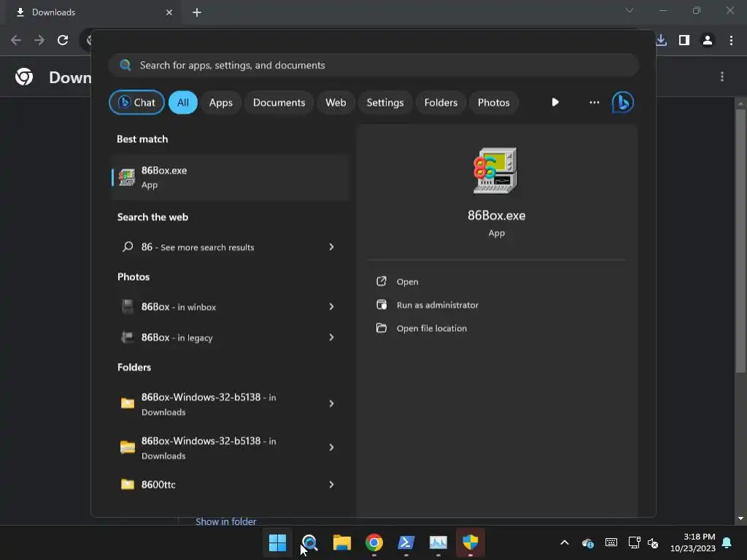Expand 86Box in winbox chevron
The image size is (747, 560).
[331, 307]
